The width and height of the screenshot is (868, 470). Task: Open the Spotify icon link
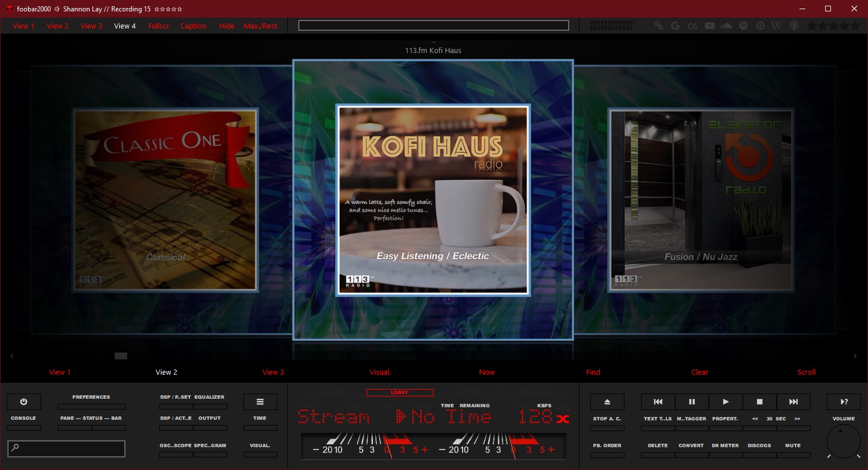pyautogui.click(x=743, y=26)
